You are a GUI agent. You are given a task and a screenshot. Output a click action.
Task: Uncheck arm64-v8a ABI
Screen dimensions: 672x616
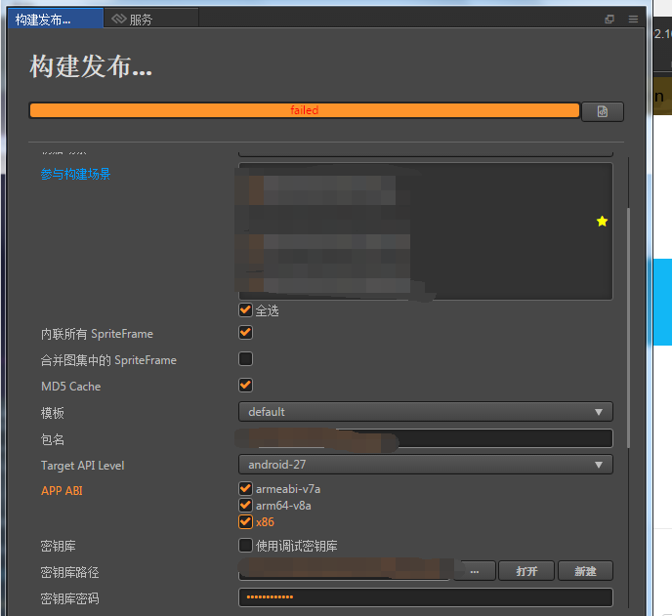245,505
